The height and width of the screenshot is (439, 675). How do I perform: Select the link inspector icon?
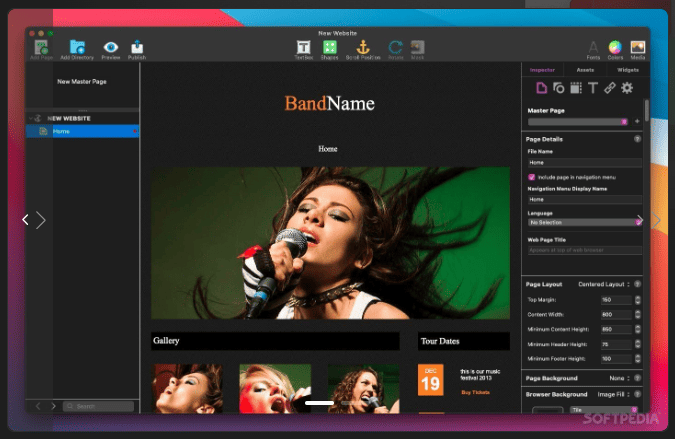[610, 88]
